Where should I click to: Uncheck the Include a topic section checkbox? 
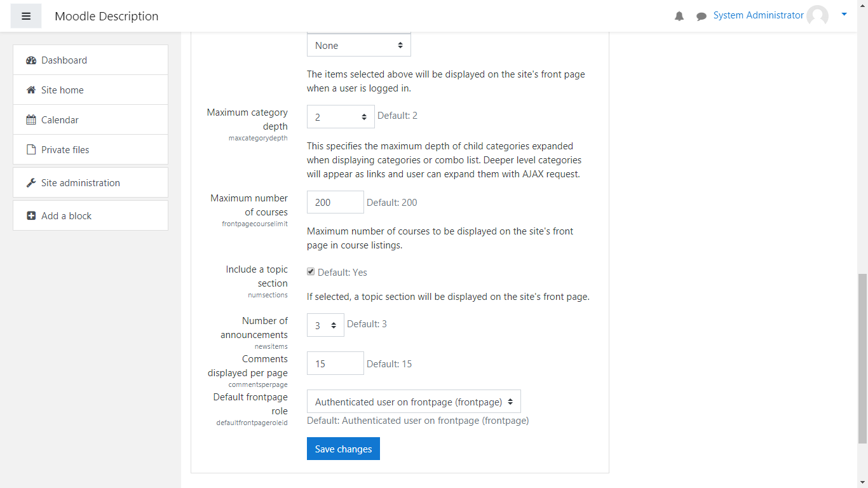311,272
